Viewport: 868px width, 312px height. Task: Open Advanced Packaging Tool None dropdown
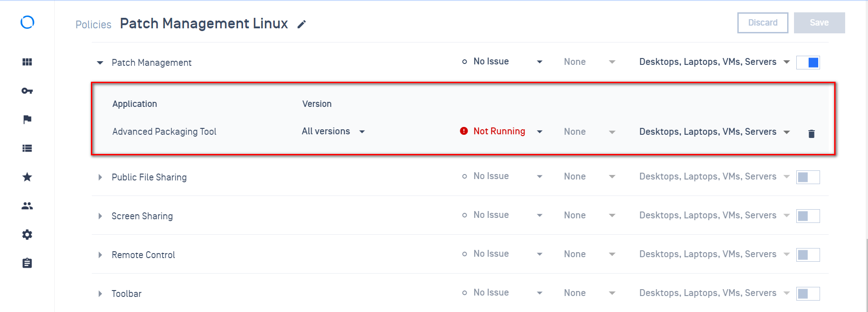(590, 132)
